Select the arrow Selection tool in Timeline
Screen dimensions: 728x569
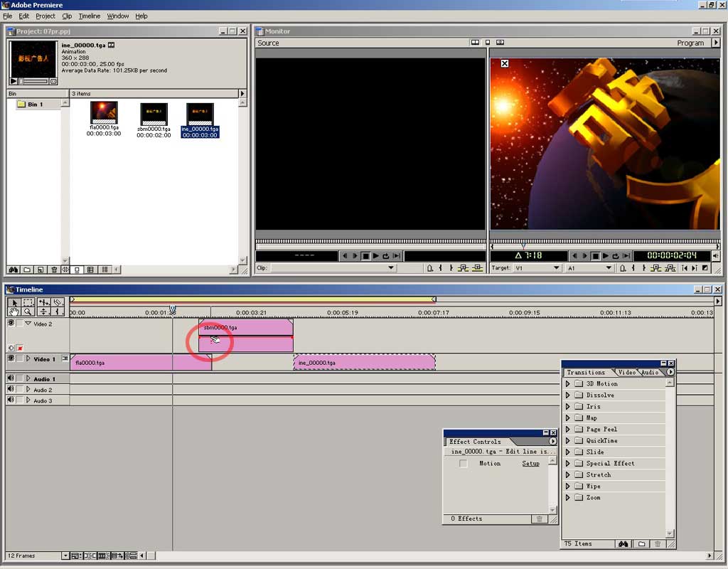(14, 302)
